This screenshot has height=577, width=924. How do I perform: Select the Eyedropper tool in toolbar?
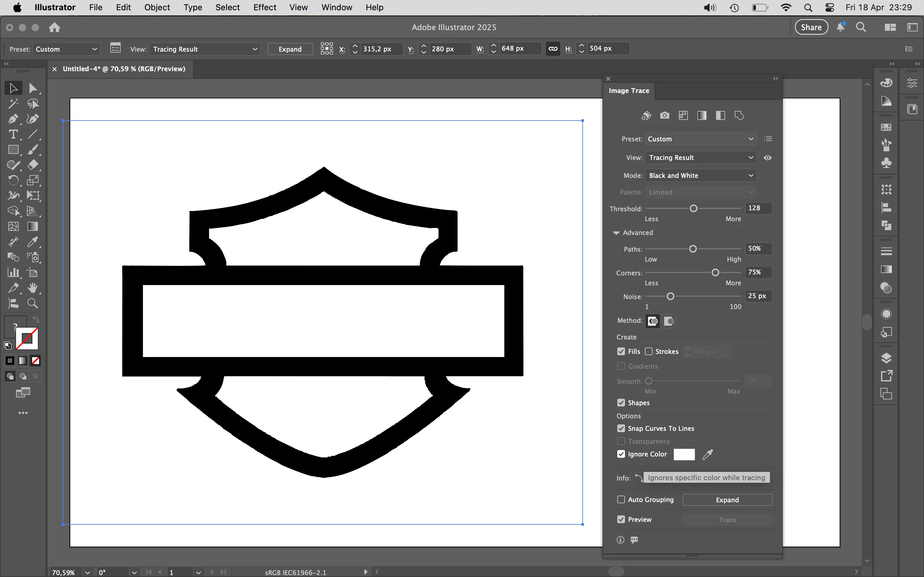click(33, 242)
